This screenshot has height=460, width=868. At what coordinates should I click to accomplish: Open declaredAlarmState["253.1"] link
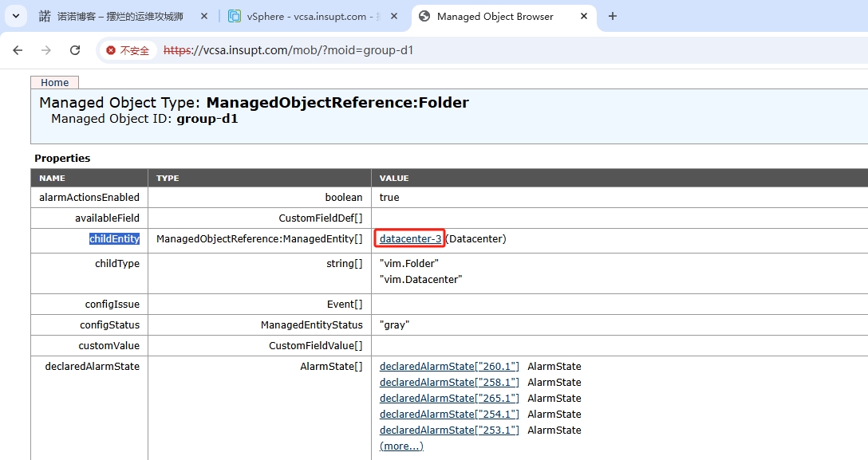[449, 431]
